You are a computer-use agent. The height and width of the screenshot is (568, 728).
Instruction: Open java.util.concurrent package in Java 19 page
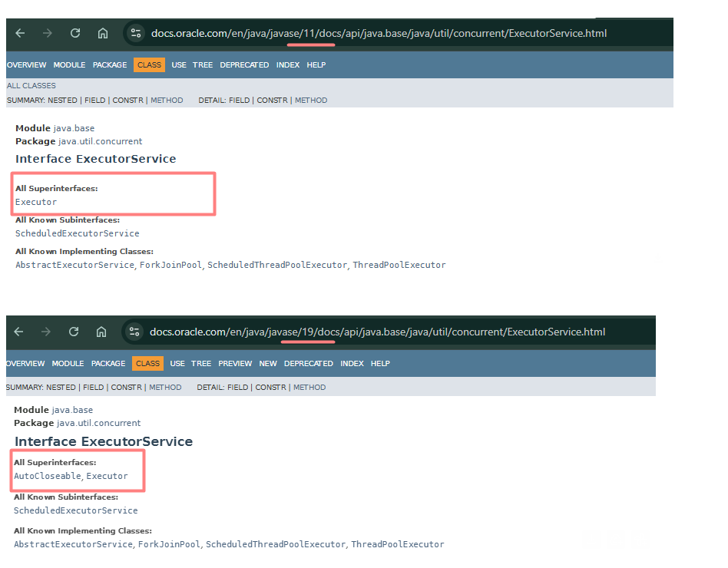(98, 423)
